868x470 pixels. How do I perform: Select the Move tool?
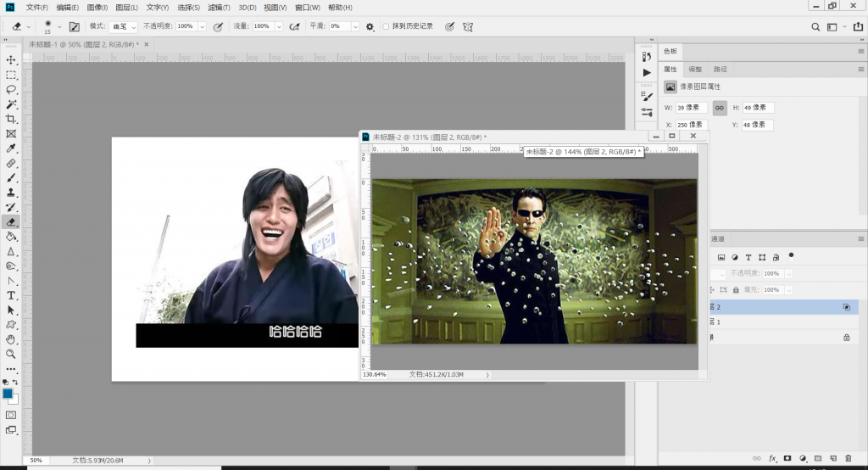pos(11,60)
